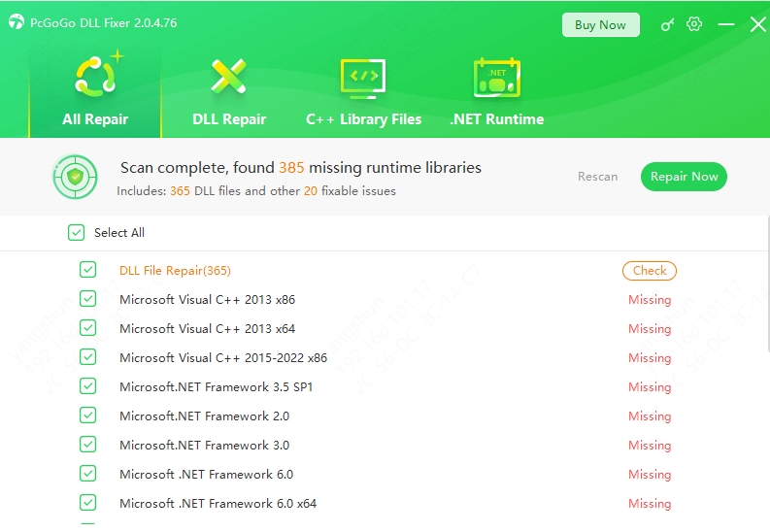Image resolution: width=770 pixels, height=532 pixels.
Task: Minimize the DLL Fixer window
Action: click(725, 24)
